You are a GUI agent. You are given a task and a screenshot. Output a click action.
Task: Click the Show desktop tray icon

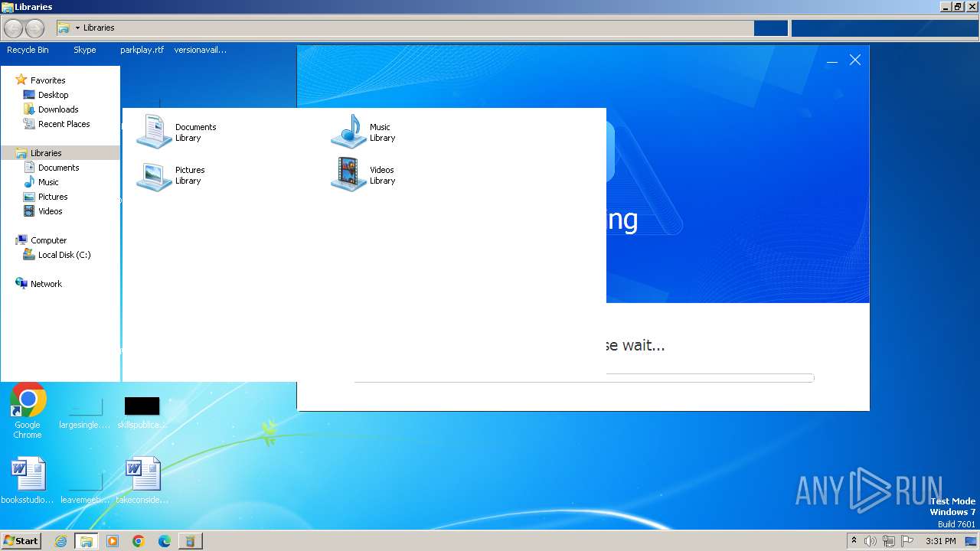coord(971,541)
